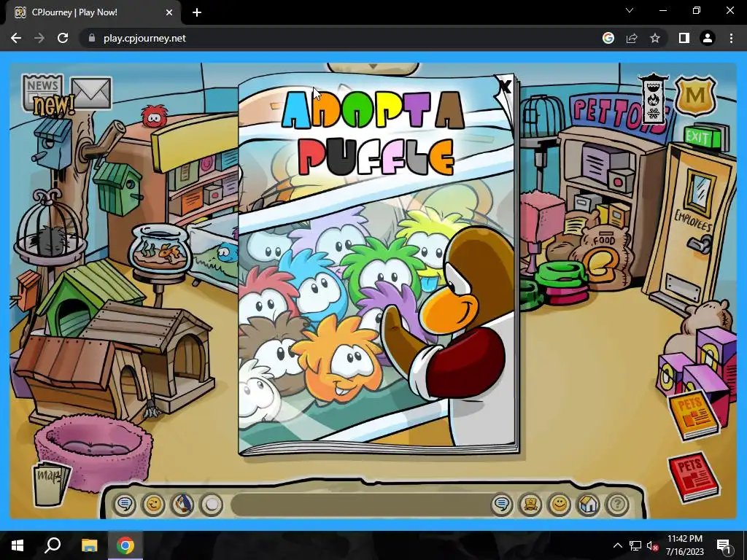Open the taskbar clock showing 11:42 PM
Image resolution: width=747 pixels, height=560 pixels.
(684, 545)
